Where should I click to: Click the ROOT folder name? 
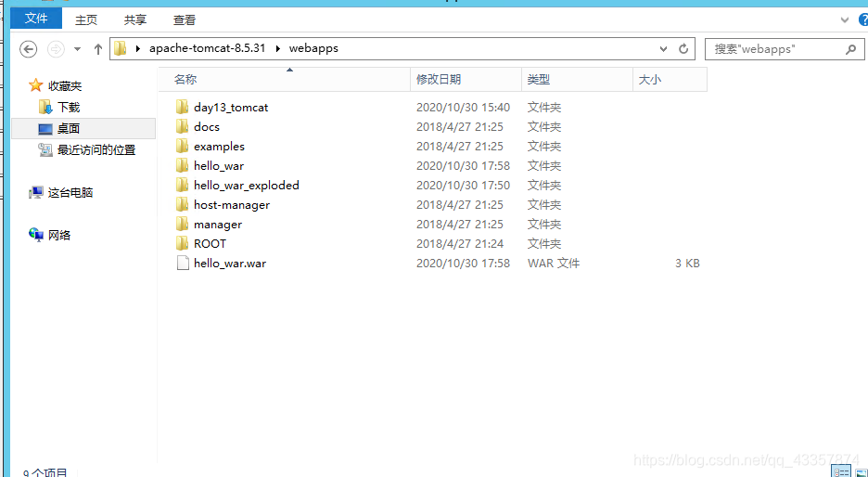pyautogui.click(x=210, y=244)
